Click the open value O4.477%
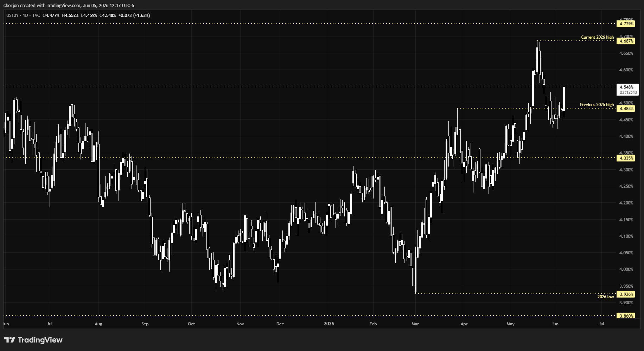Screen dimensions: 644x351 [51, 15]
